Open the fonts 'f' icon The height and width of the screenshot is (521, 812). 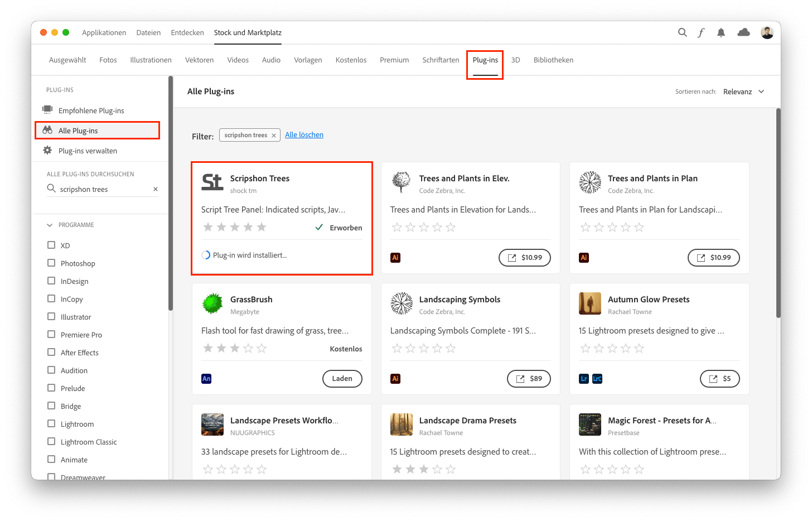(701, 32)
